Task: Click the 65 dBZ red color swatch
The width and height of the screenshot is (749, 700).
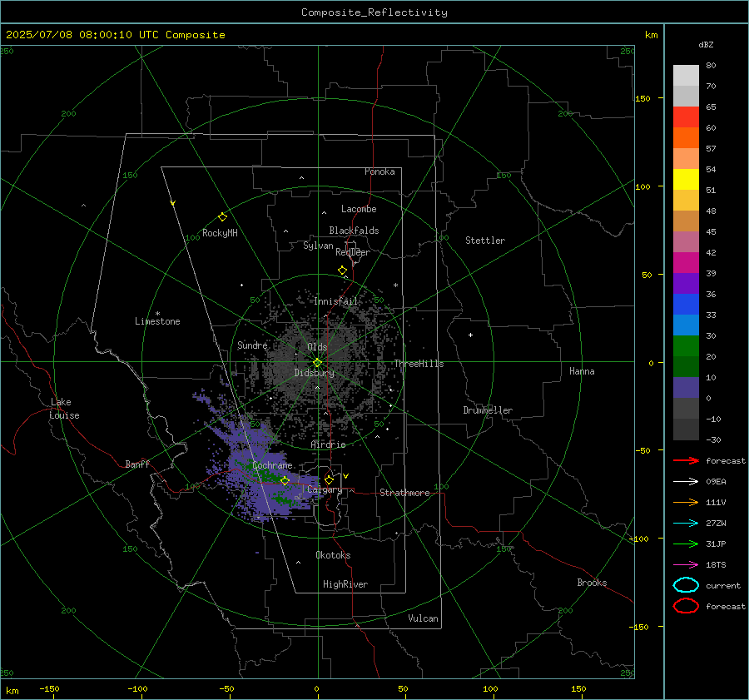Action: pyautogui.click(x=686, y=117)
